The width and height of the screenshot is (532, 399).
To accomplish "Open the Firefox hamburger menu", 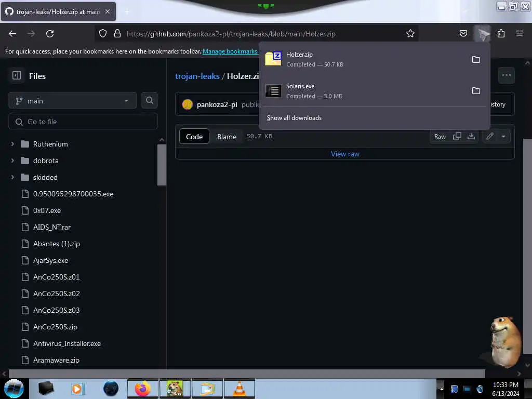I will [x=519, y=33].
